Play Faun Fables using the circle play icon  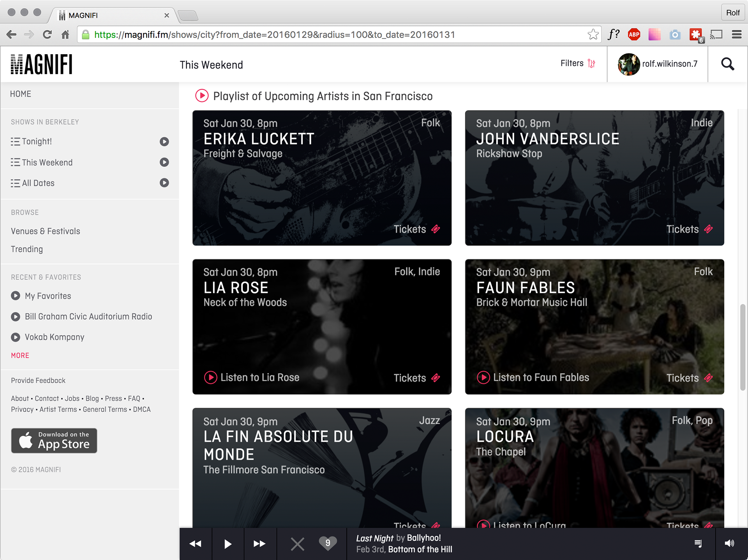483,377
